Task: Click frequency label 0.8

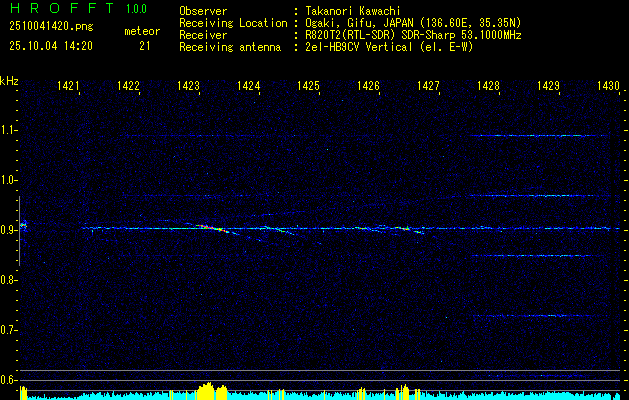Action: [x=9, y=280]
